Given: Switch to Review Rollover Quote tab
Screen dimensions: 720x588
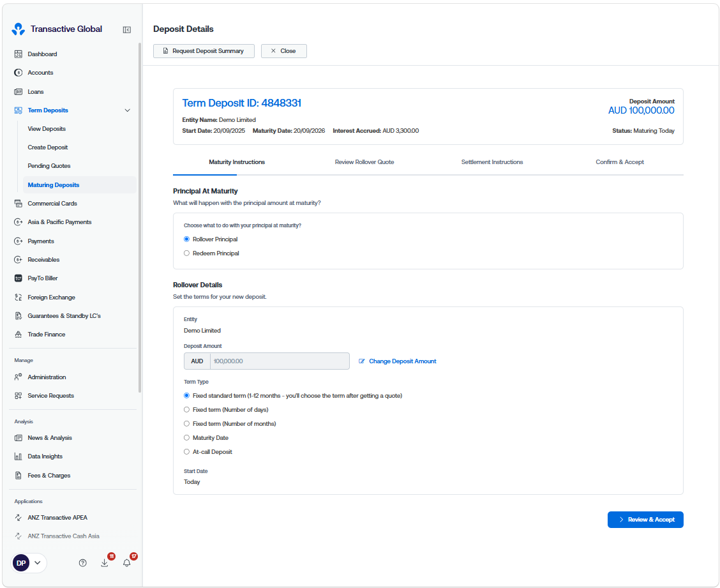Looking at the screenshot, I should click(x=364, y=162).
